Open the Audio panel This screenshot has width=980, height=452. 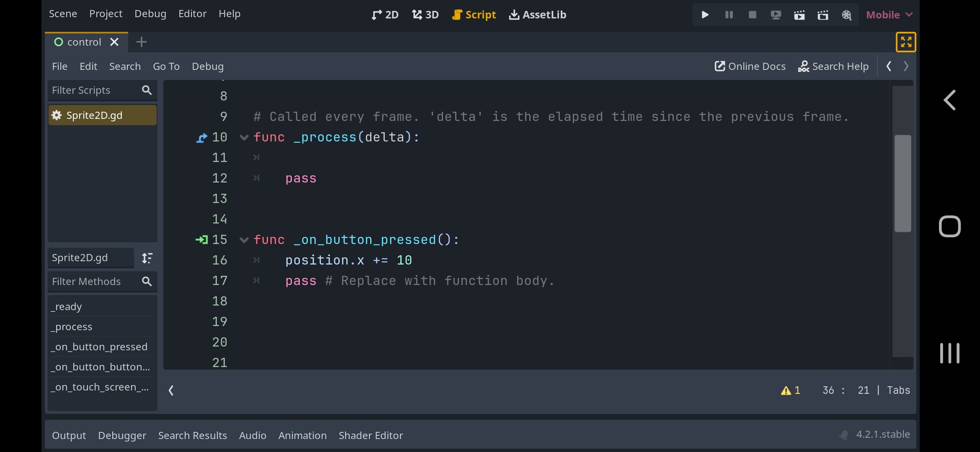(x=253, y=436)
